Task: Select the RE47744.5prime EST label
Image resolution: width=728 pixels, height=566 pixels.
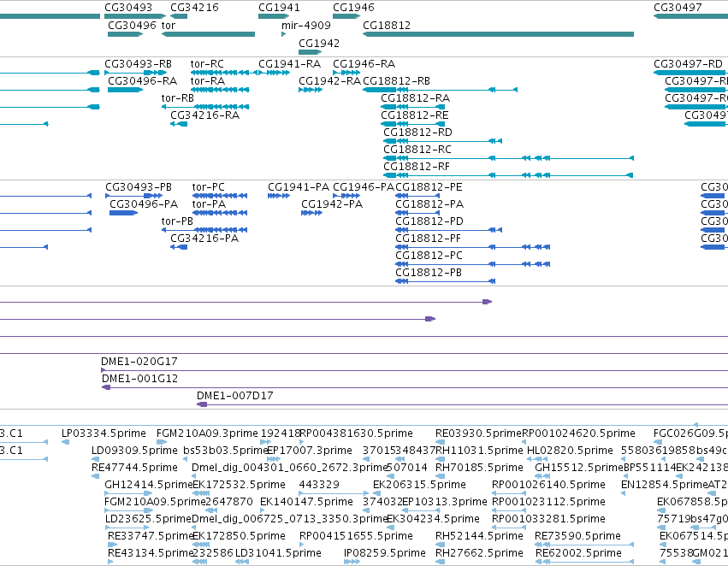Action: (x=134, y=468)
